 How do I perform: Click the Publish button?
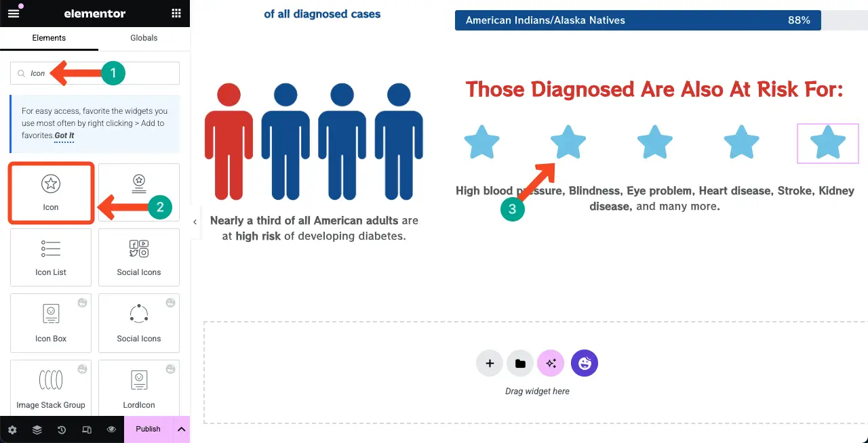(x=148, y=429)
